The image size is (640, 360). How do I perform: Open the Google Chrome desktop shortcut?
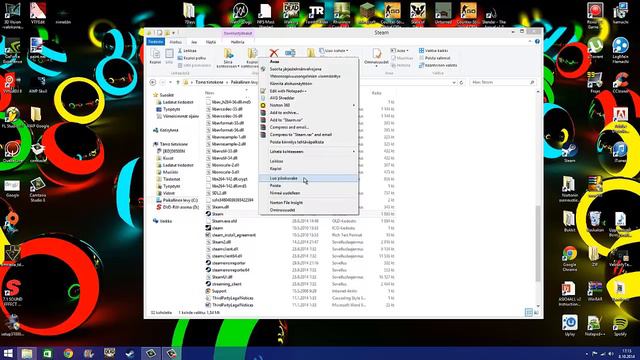coord(569,258)
